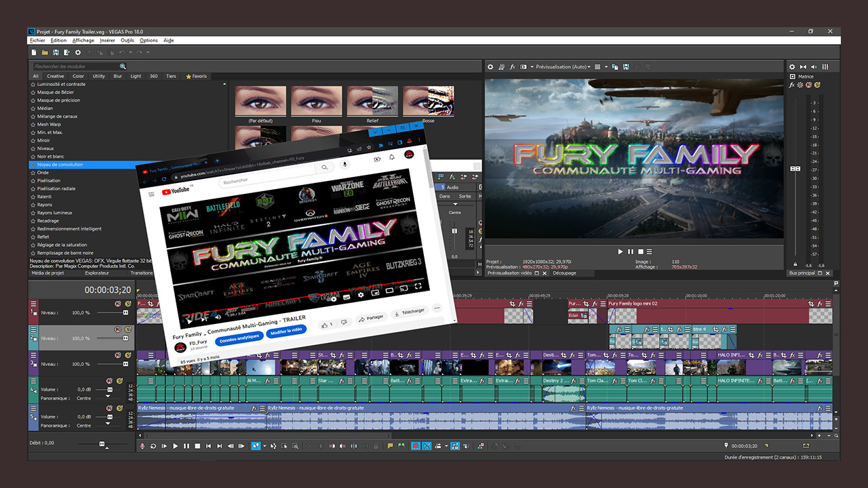Click the Save project icon in main toolbar

(x=56, y=52)
